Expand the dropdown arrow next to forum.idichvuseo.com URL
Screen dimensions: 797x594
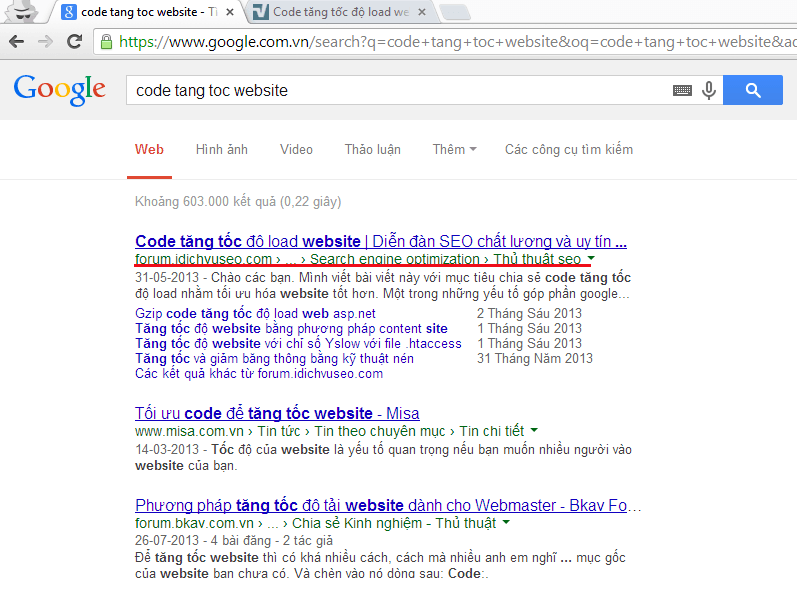point(591,258)
